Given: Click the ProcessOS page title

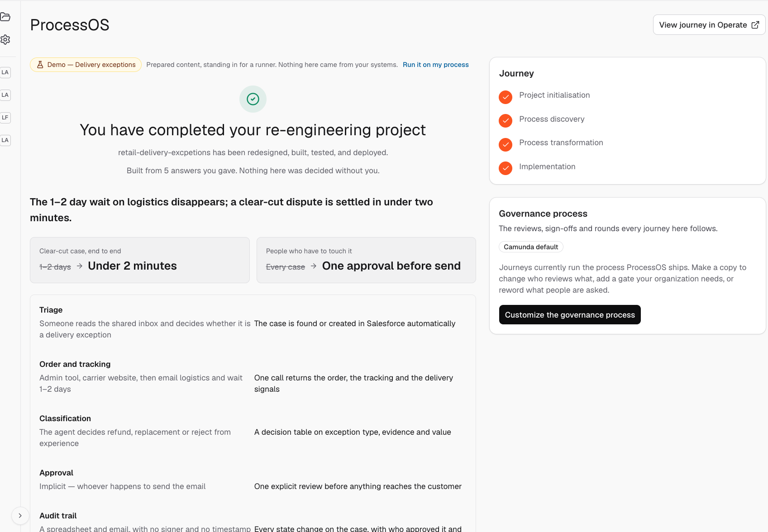Looking at the screenshot, I should click(x=70, y=25).
